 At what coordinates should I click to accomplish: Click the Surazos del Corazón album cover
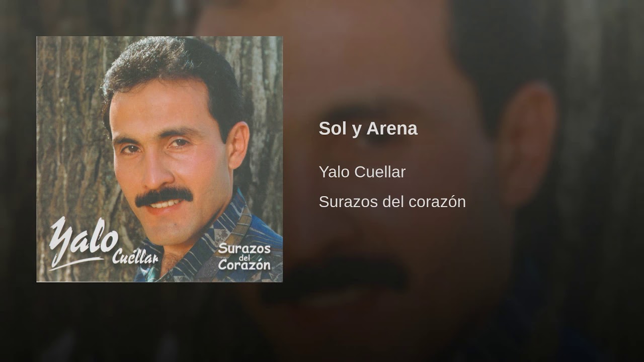click(x=159, y=159)
